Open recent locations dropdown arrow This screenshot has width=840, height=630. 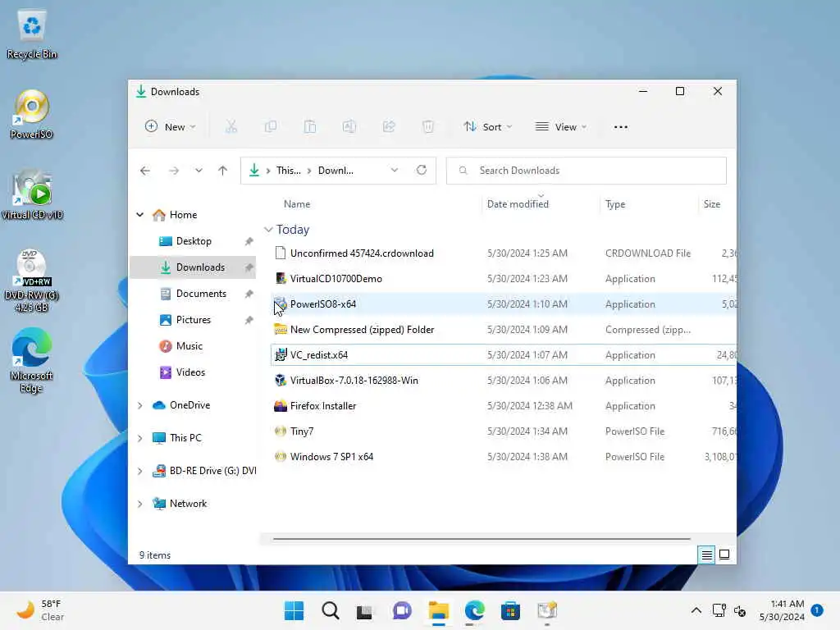click(x=199, y=171)
